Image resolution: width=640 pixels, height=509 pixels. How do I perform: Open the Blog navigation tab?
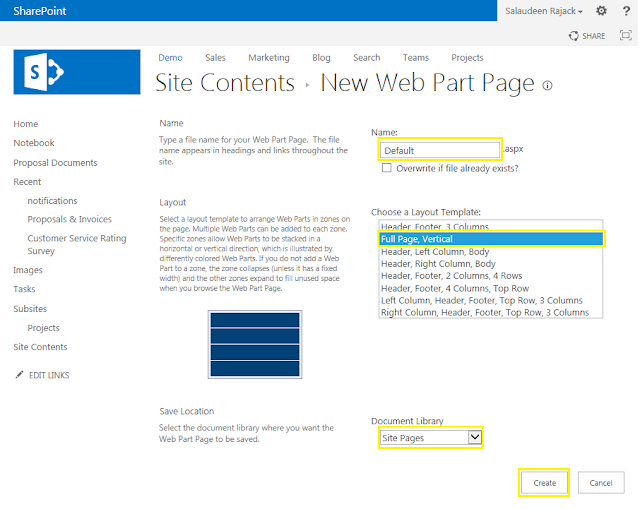(x=321, y=58)
